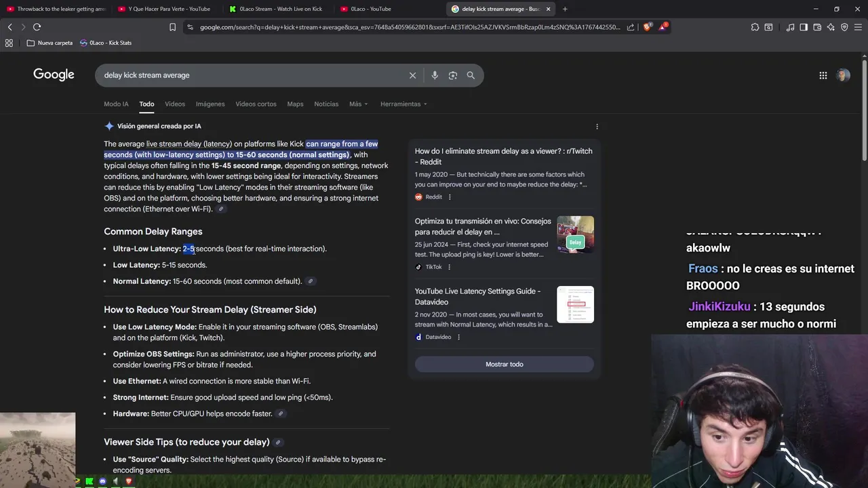Open the Leo AI sparkle icon
868x488 pixels.
(x=831, y=27)
